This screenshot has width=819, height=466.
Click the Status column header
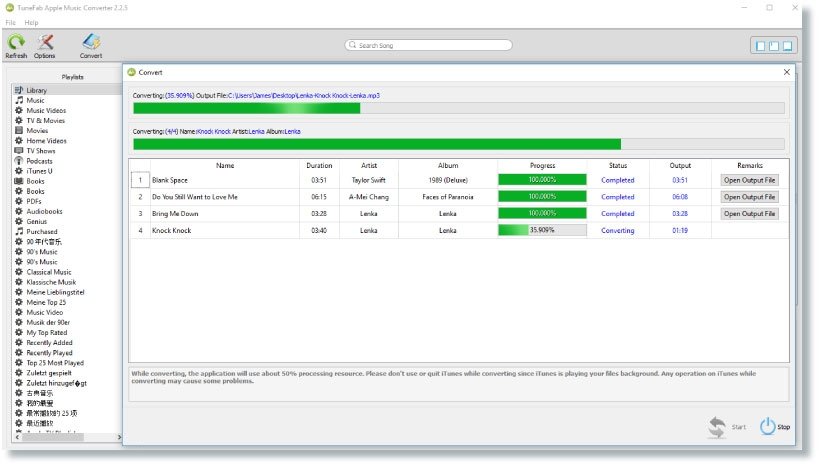pyautogui.click(x=618, y=166)
